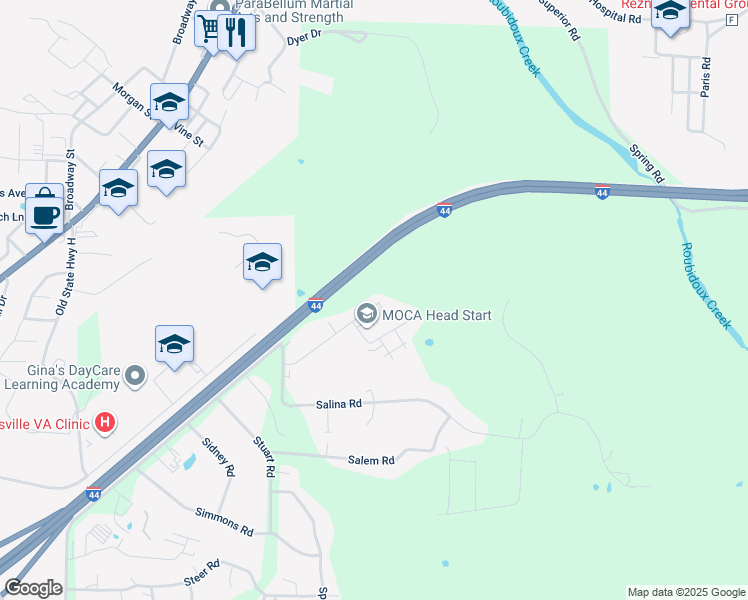Click the shopping cart grocery marker
The width and height of the screenshot is (748, 600).
[x=207, y=29]
